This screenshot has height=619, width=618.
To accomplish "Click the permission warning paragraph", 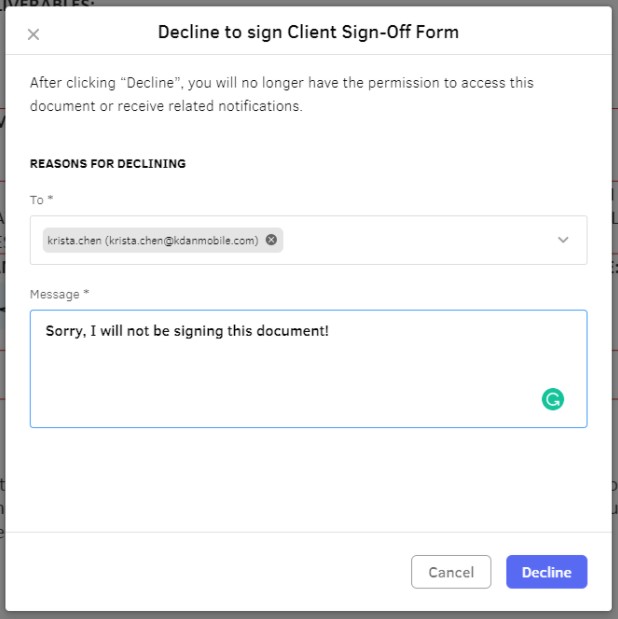I will coord(282,94).
